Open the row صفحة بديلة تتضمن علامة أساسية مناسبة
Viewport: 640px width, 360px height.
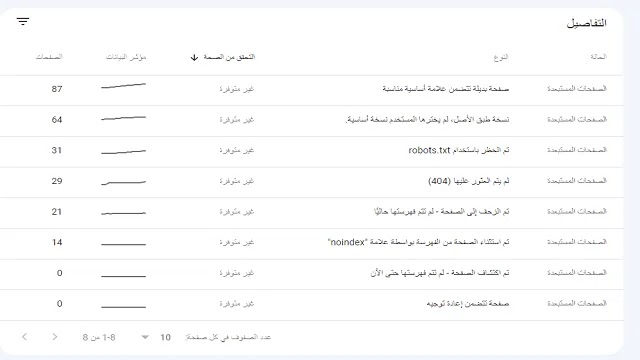[x=312, y=90]
